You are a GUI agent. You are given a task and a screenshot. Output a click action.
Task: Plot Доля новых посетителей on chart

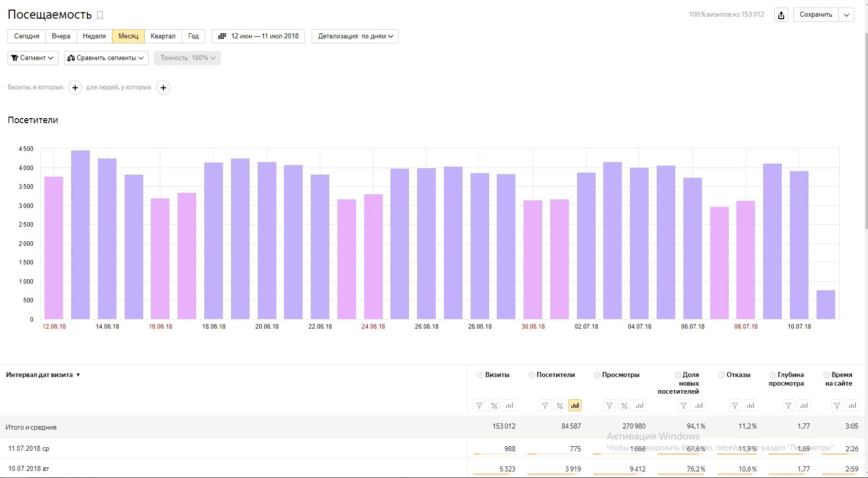(699, 405)
